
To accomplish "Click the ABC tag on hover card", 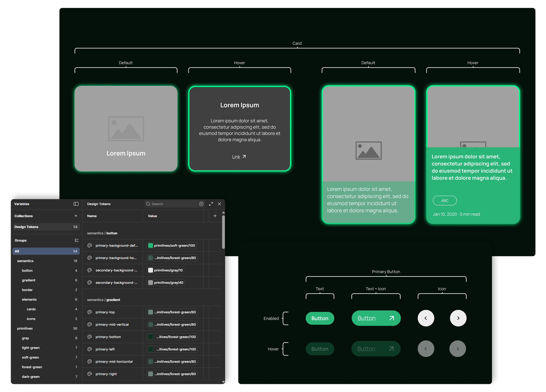I will 444,200.
